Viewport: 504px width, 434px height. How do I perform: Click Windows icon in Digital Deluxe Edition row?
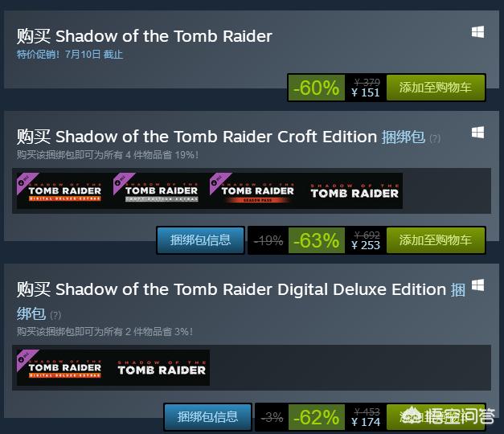point(477,285)
